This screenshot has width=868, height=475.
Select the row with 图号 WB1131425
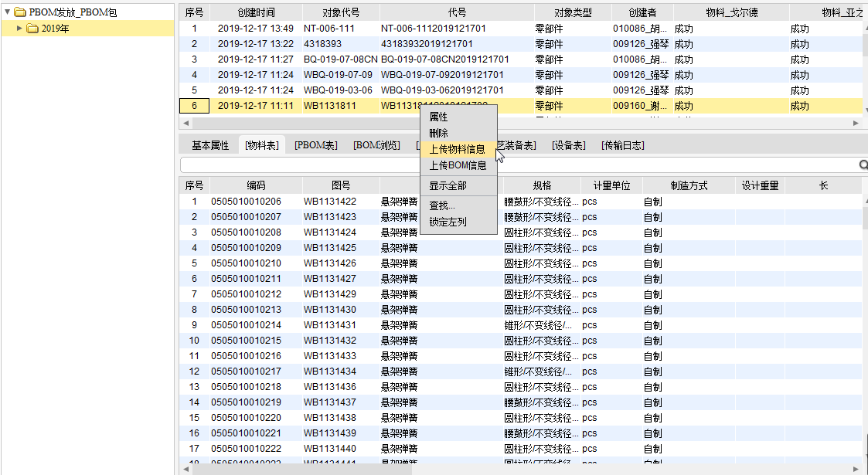(330, 248)
